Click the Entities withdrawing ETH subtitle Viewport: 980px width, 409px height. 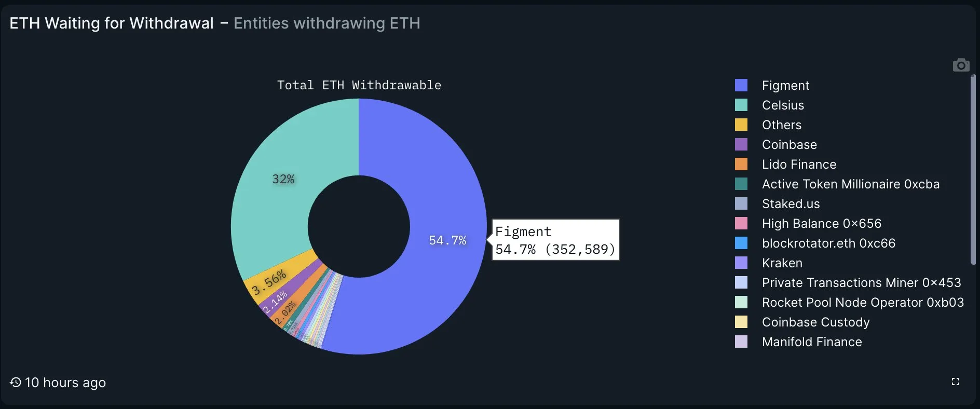[x=326, y=23]
